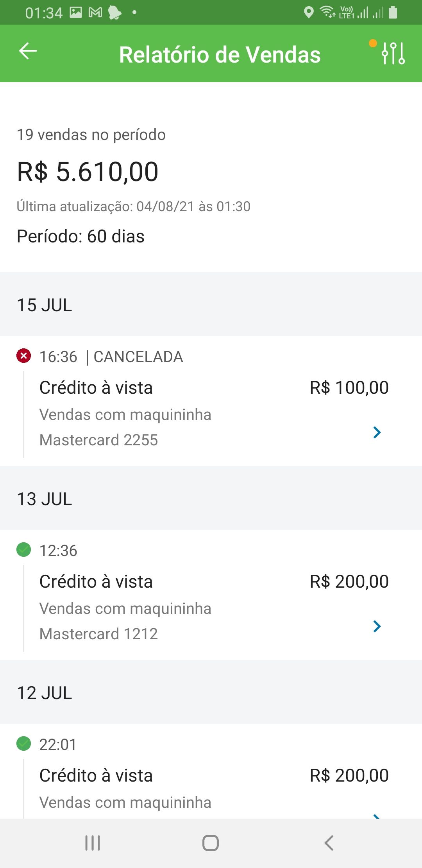Viewport: 422px width, 868px height.
Task: Expand Mastercard 1212 sale details chevron
Action: [377, 626]
